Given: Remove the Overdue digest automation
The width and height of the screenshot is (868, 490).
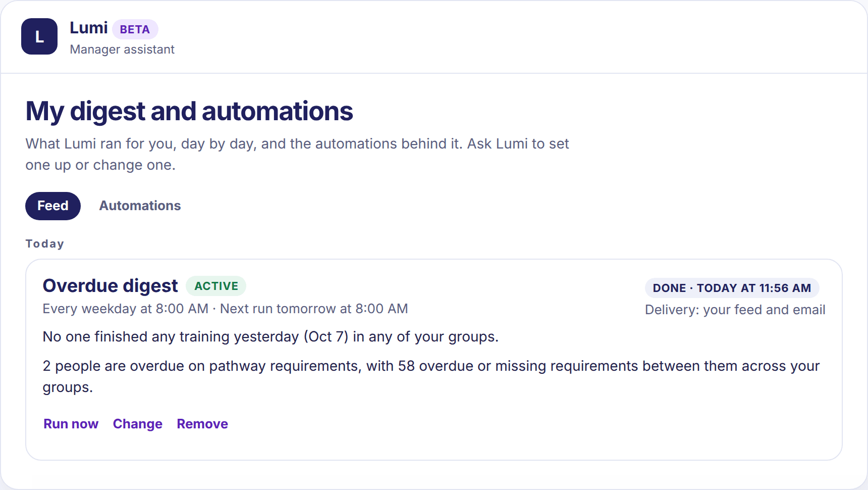Looking at the screenshot, I should tap(202, 424).
